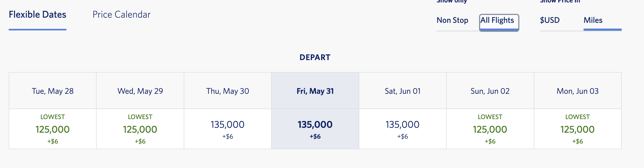Select the Thu, May 30 date header
The image size is (644, 168).
pyautogui.click(x=228, y=91)
